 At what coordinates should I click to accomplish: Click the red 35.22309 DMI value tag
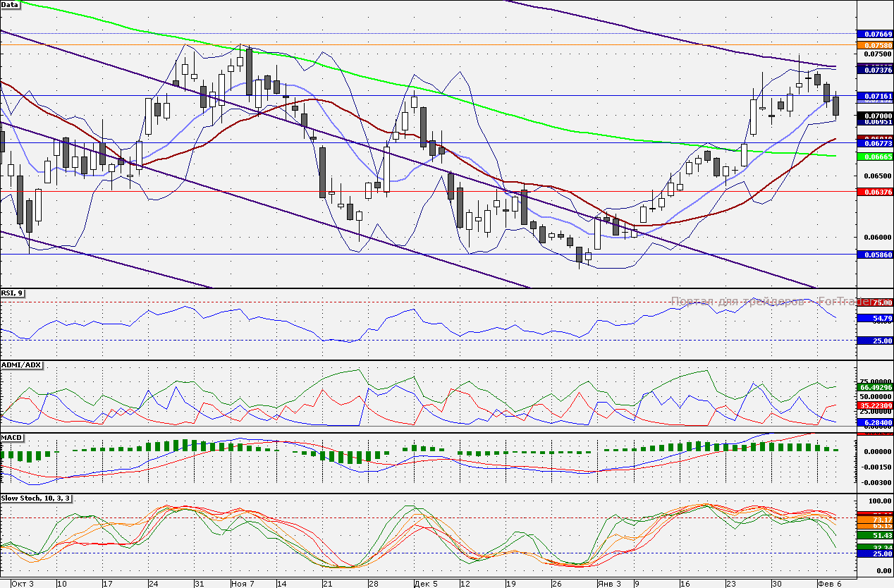click(874, 406)
